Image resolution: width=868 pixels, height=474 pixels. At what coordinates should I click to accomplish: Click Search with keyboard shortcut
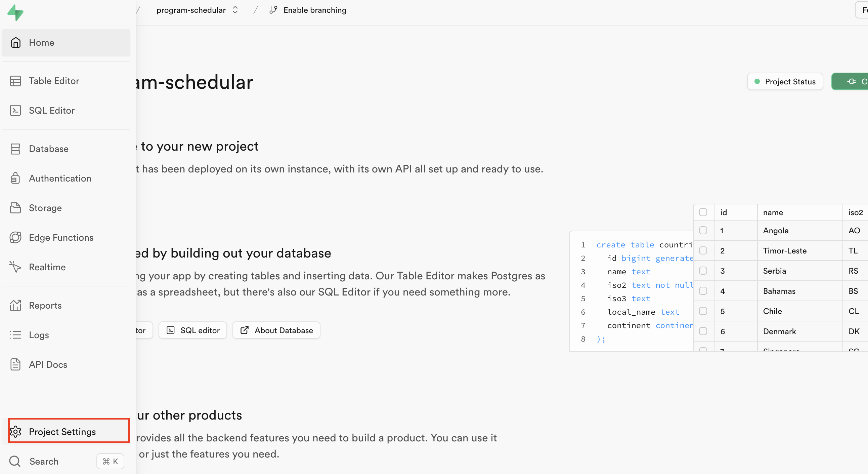67,461
